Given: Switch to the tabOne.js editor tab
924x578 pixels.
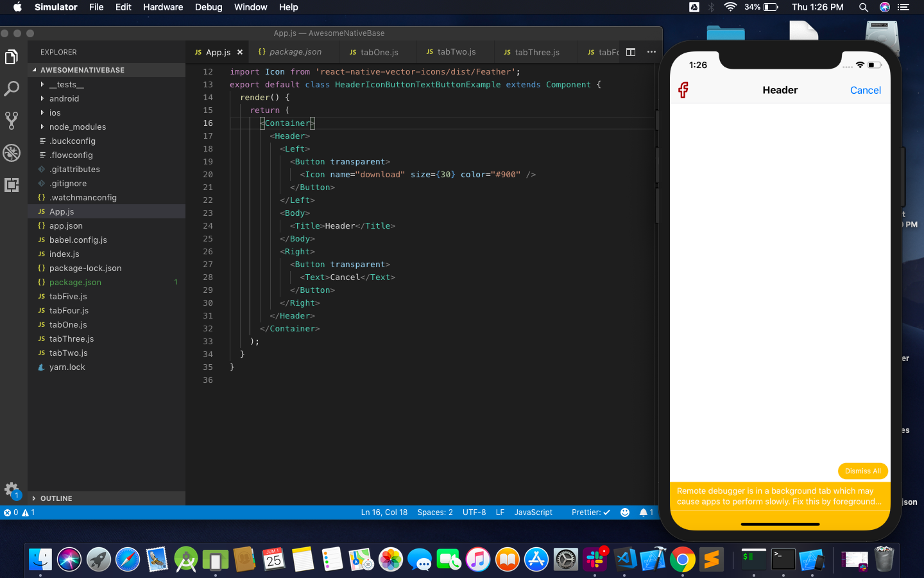Looking at the screenshot, I should 379,52.
